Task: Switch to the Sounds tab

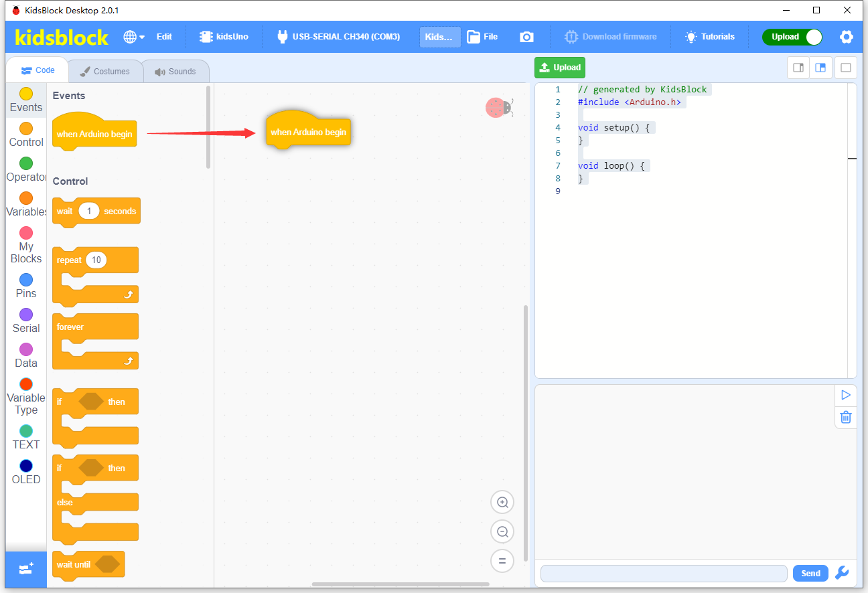Action: pos(175,72)
